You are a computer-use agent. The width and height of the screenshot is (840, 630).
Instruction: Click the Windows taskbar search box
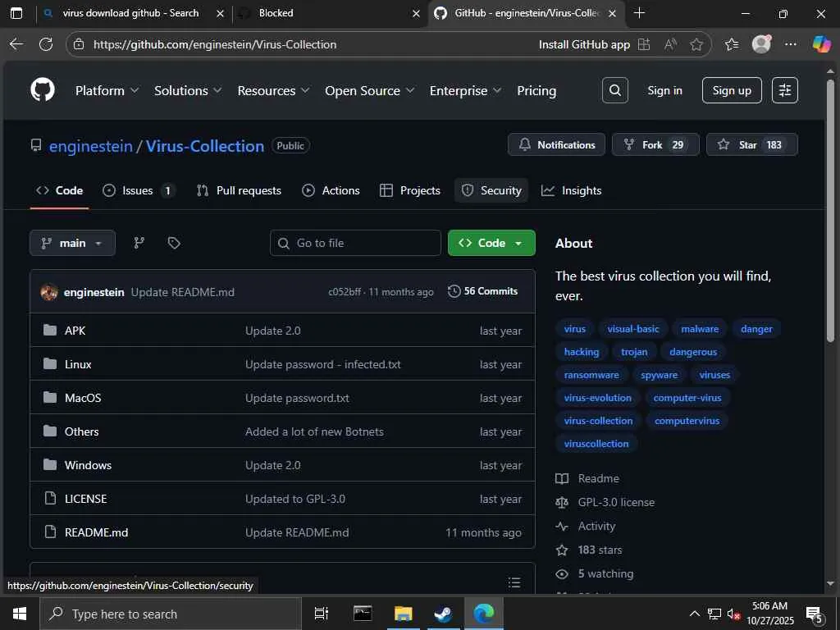(x=171, y=614)
